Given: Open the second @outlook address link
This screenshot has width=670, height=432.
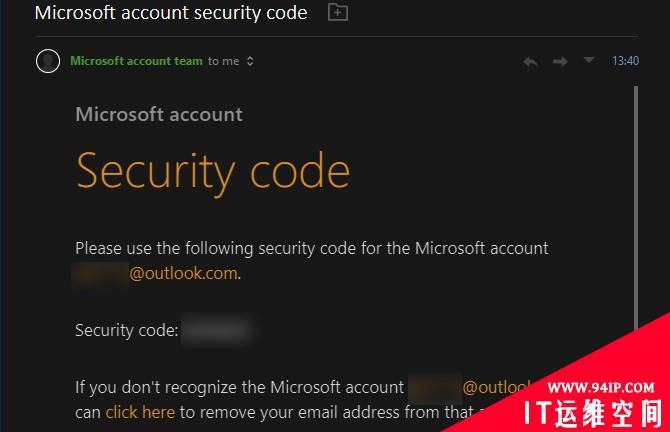Looking at the screenshot, I should point(497,387).
